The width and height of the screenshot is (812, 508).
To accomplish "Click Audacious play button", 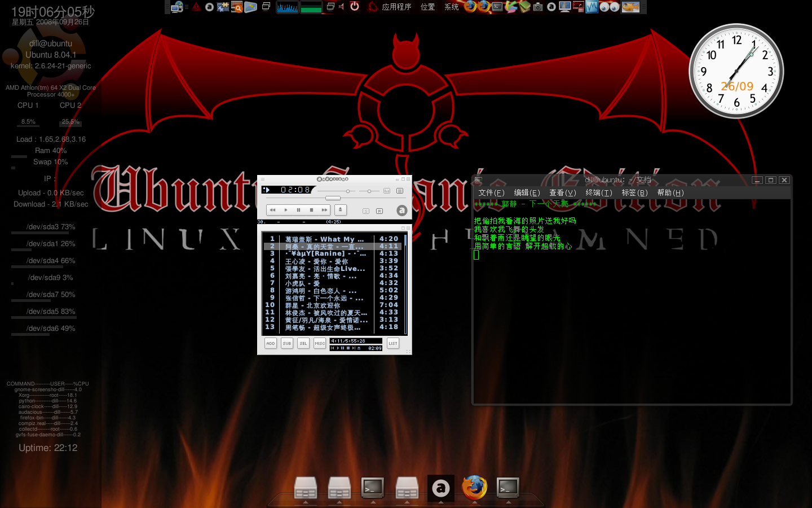I will (286, 210).
